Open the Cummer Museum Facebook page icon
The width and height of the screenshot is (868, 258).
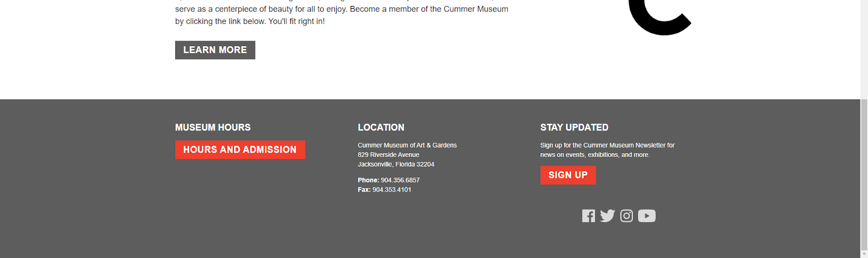click(589, 216)
